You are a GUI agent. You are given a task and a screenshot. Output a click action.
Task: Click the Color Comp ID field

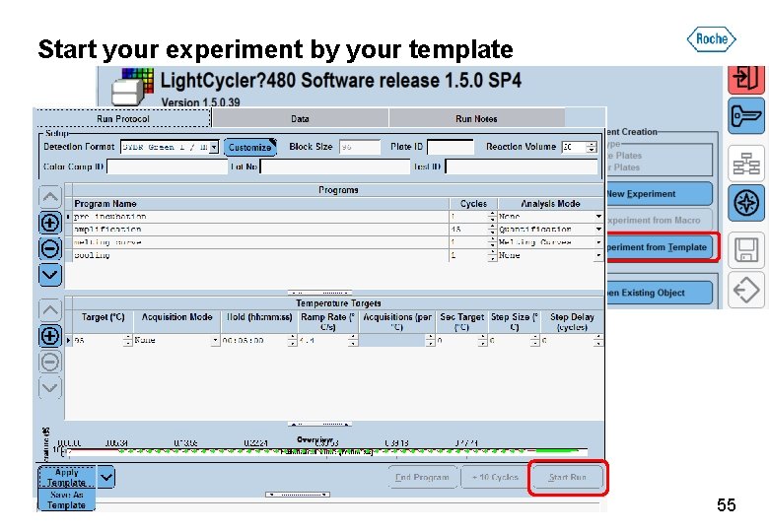[x=168, y=166]
